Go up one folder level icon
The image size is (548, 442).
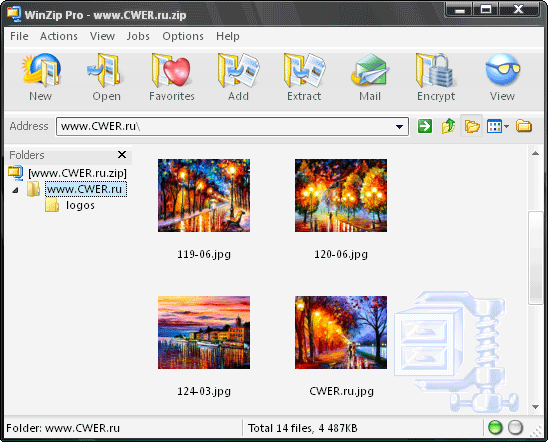click(448, 126)
